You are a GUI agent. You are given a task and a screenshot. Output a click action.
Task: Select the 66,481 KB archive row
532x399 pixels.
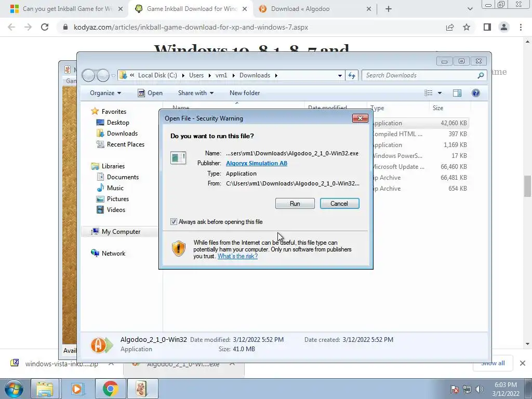pyautogui.click(x=420, y=178)
